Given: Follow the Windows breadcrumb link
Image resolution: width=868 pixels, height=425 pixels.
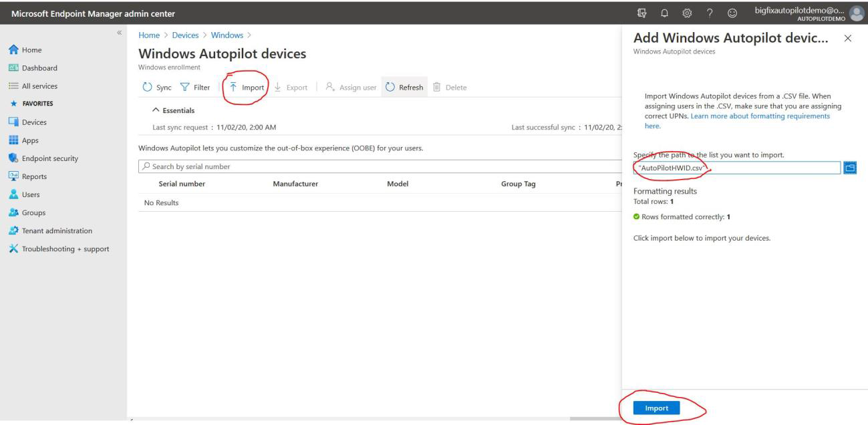Looking at the screenshot, I should tap(227, 35).
